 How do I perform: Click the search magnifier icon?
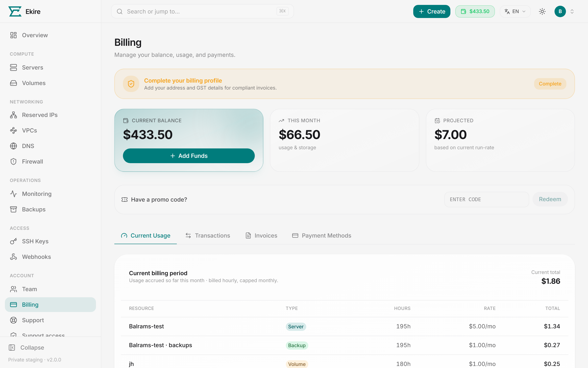[x=120, y=11]
